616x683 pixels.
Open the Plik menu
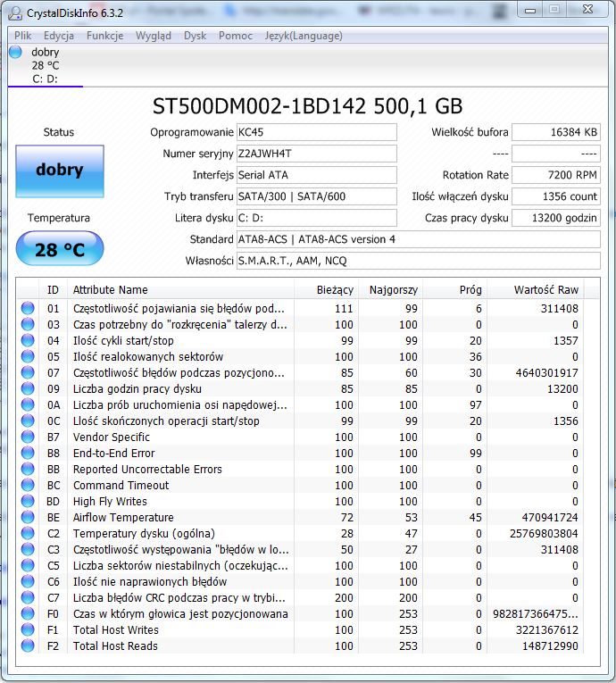(x=22, y=36)
